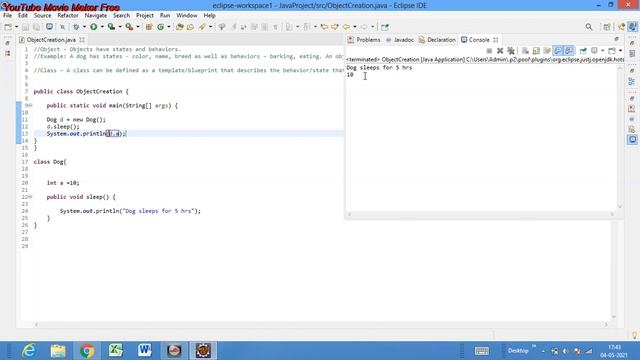Expand the Open Console dropdown
640x360 pixels.
[620, 51]
